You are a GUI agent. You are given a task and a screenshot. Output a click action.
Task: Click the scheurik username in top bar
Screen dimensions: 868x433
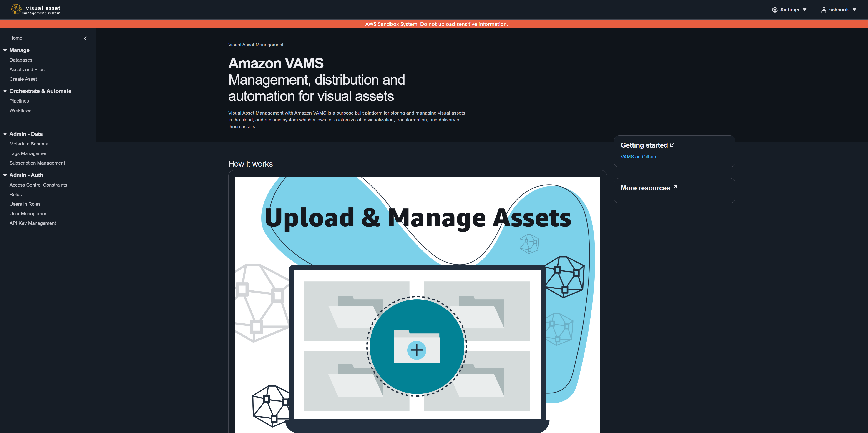pyautogui.click(x=839, y=10)
